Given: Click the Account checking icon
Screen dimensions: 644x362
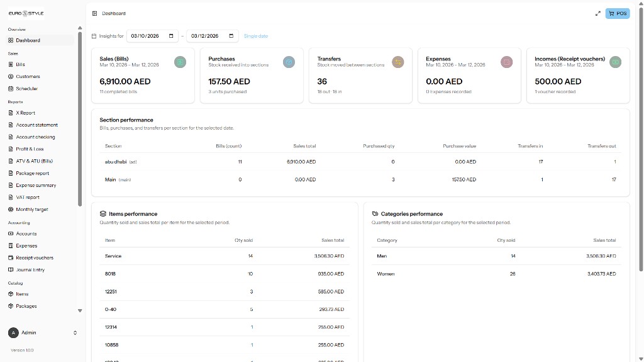Looking at the screenshot, I should coord(11,137).
